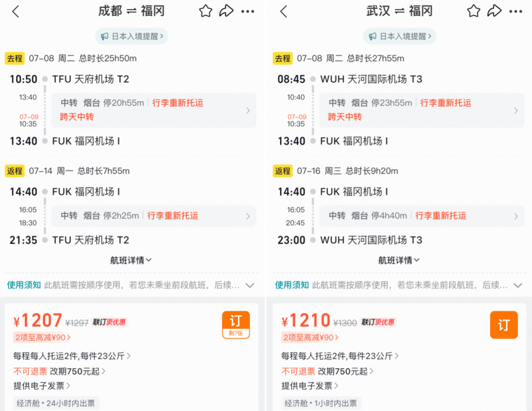Screen dimensions: 532x411
Task: Expand 航班详情 on the 武汉 itinerary
Action: (x=399, y=260)
